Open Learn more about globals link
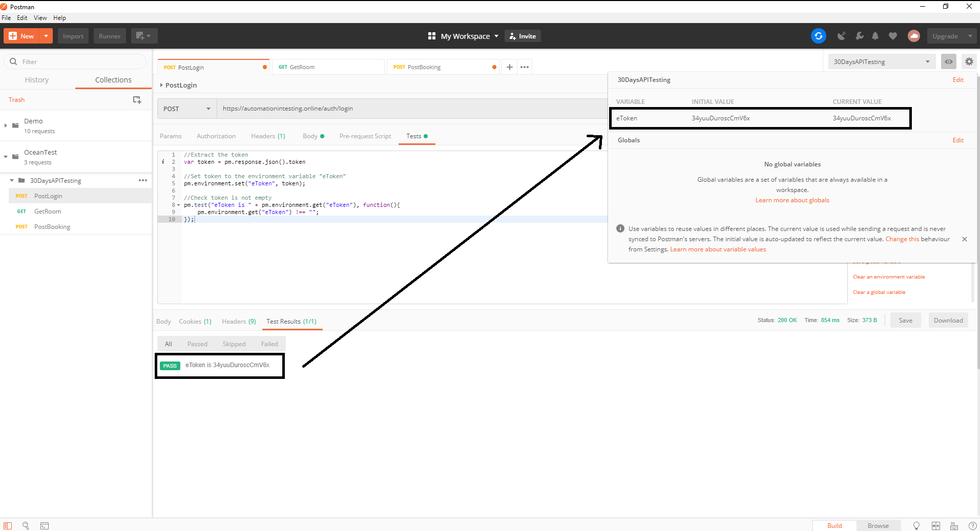This screenshot has height=531, width=980. pos(793,200)
